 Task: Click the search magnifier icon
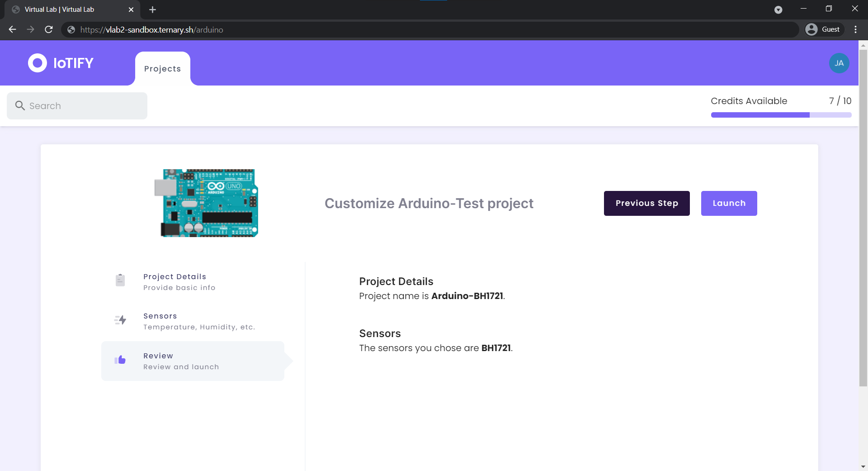(20, 105)
